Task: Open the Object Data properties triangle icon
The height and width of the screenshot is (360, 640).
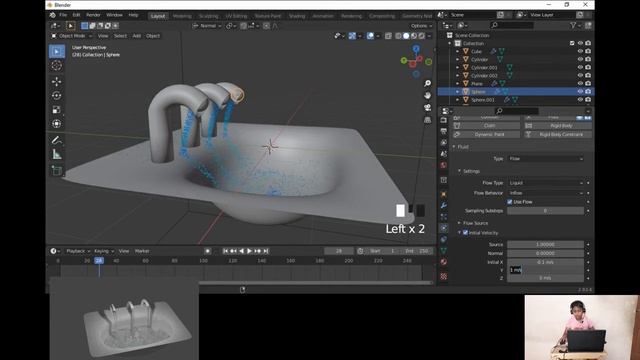Action: click(x=444, y=251)
